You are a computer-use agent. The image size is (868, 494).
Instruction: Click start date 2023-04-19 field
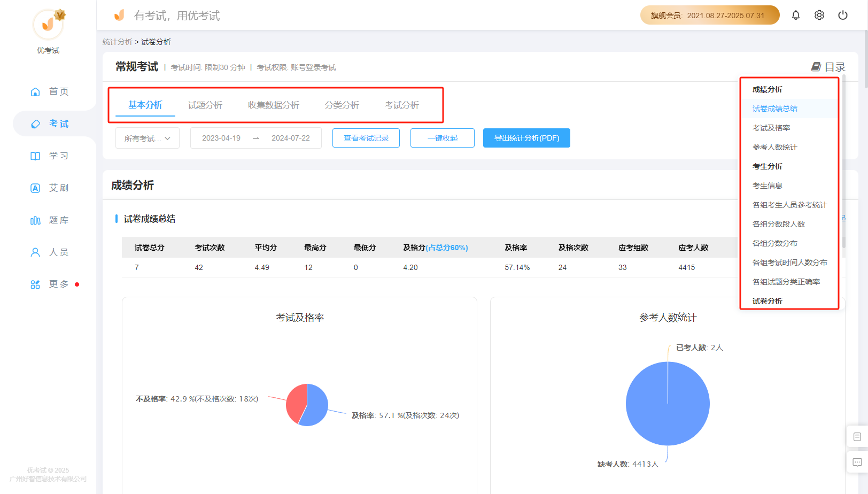click(221, 138)
